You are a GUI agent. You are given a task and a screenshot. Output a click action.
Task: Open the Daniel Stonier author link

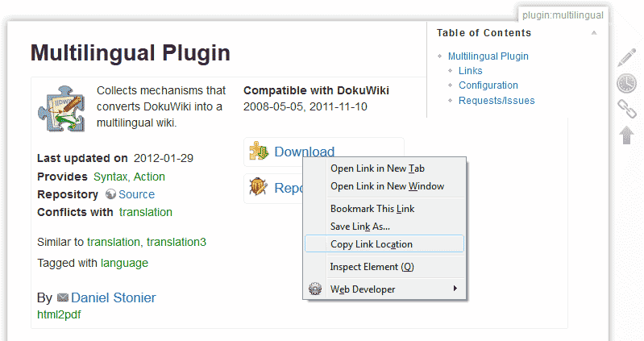click(x=113, y=297)
